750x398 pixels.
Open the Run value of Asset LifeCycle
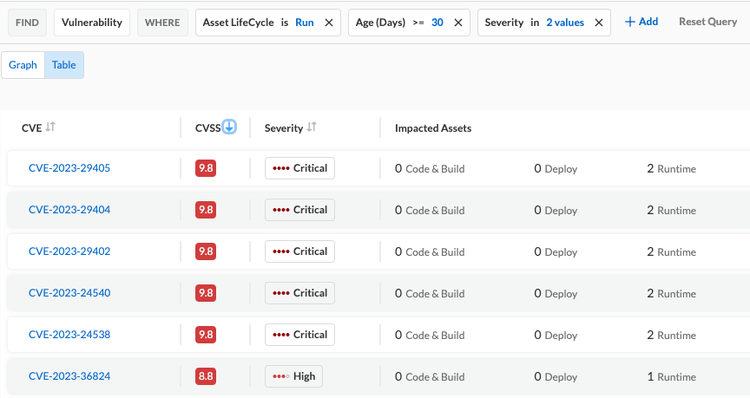click(304, 22)
